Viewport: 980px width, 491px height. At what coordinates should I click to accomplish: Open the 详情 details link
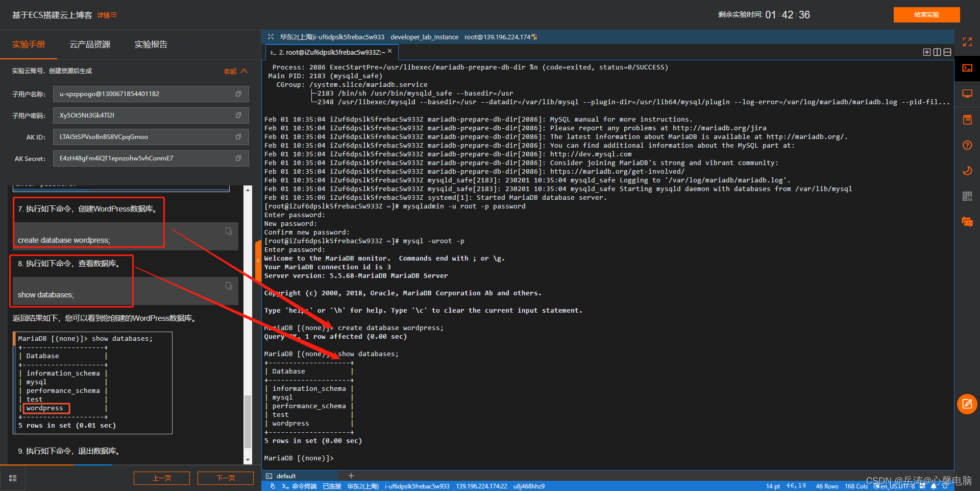(x=107, y=15)
